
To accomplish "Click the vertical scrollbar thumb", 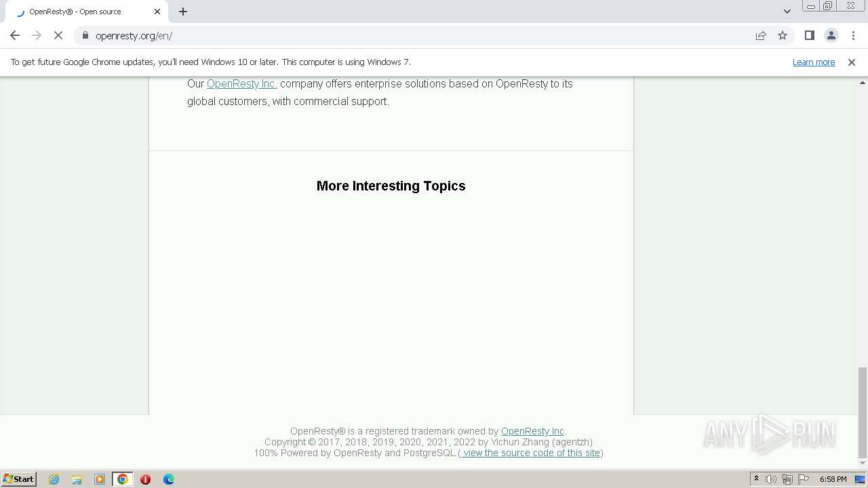I will (x=863, y=412).
